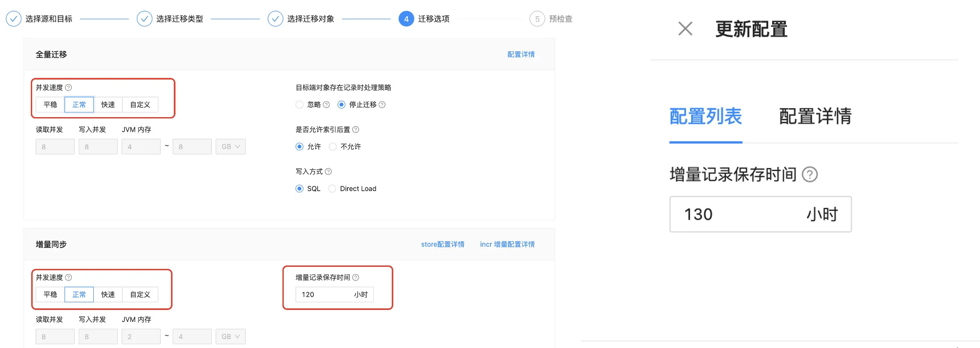Open help icon beside 增量记录保存时间 in 更新配置 panel
980x348 pixels.
(810, 174)
